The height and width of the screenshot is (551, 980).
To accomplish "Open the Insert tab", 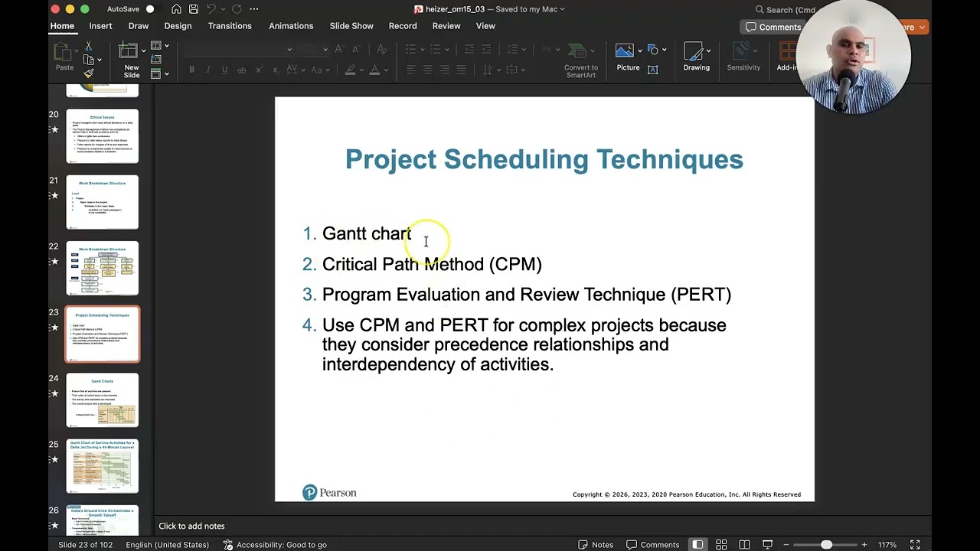I will pos(100,26).
